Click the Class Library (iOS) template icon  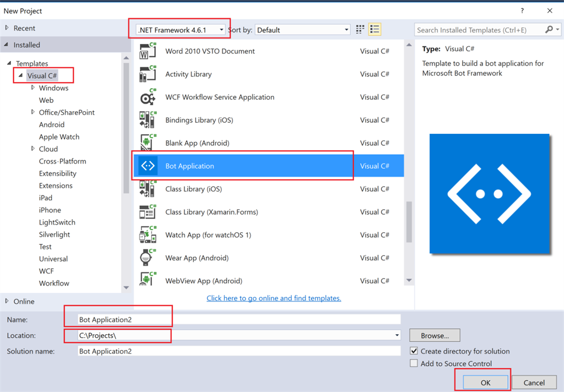click(x=148, y=189)
